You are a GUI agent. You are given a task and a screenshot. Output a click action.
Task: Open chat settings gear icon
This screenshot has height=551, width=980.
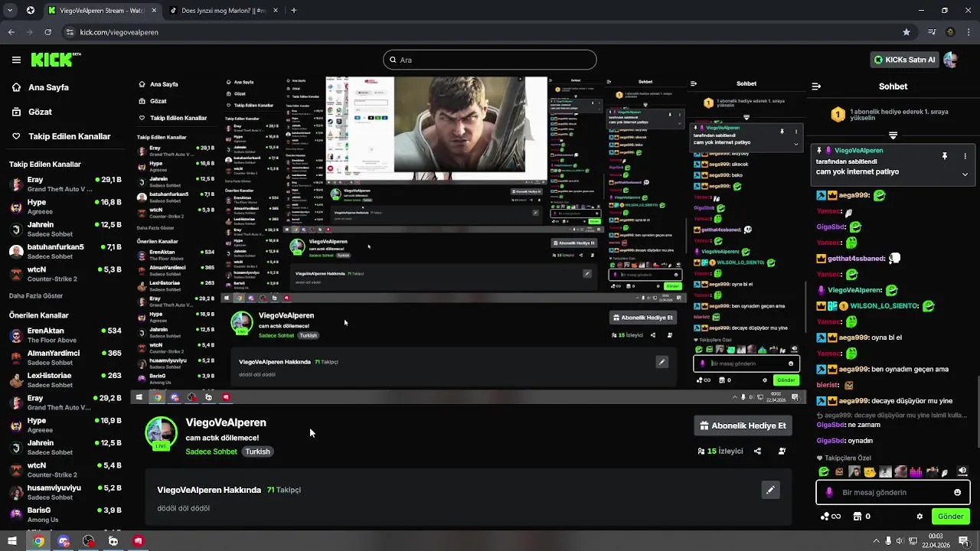click(x=920, y=517)
